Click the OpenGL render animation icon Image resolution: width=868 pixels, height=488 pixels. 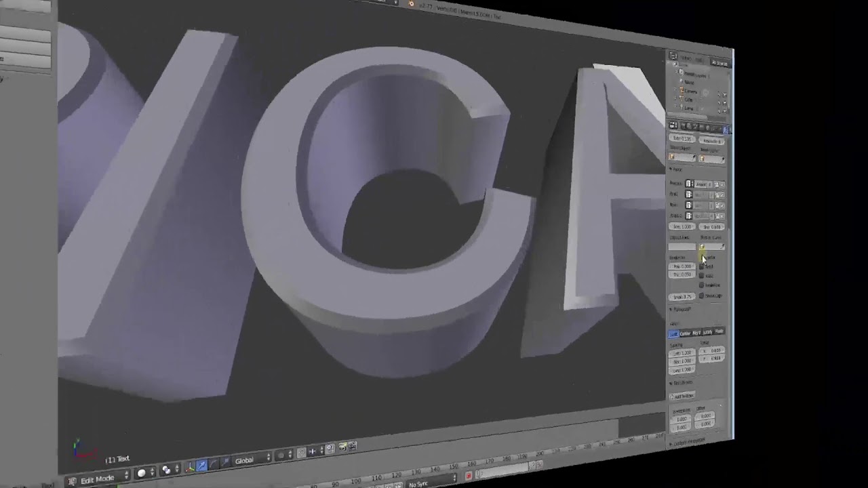click(353, 445)
